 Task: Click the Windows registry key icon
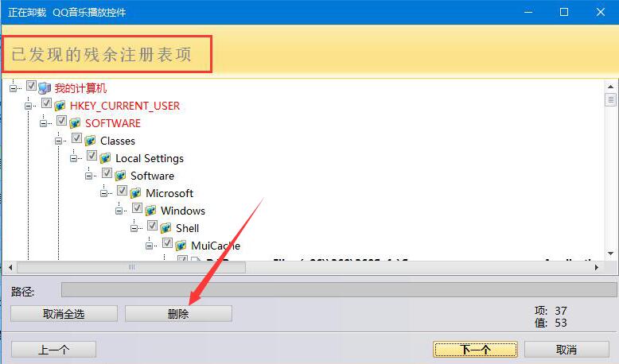point(151,211)
